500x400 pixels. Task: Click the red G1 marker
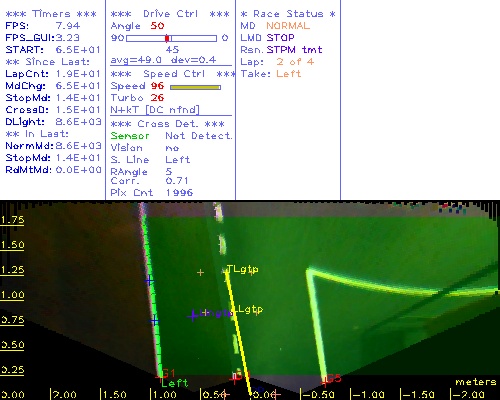pos(166,374)
